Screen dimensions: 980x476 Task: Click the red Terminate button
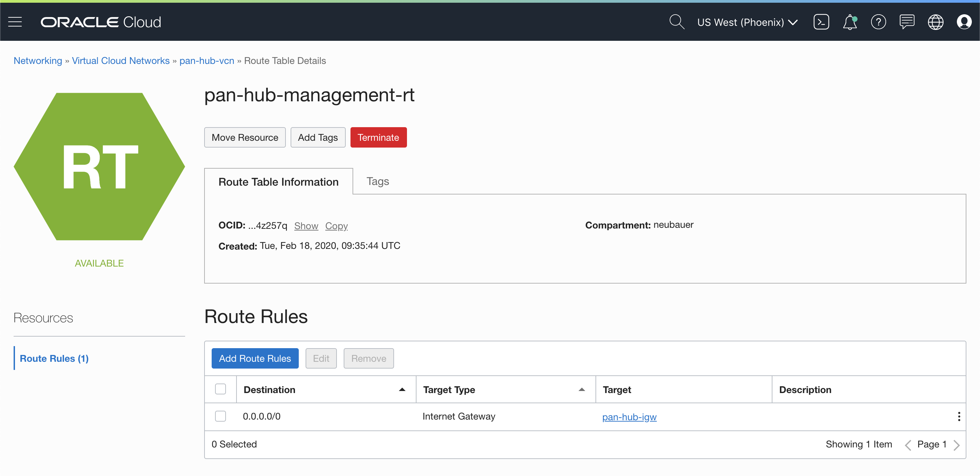[x=378, y=137]
